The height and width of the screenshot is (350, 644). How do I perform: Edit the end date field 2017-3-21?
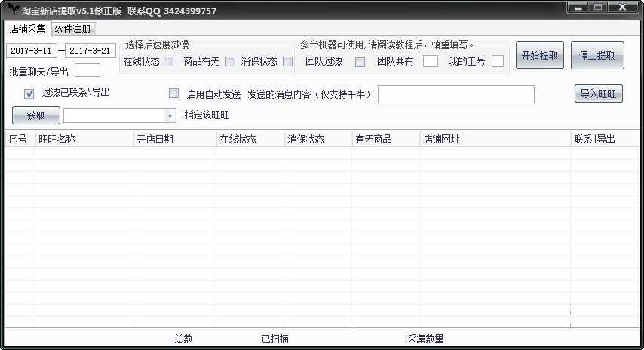90,51
